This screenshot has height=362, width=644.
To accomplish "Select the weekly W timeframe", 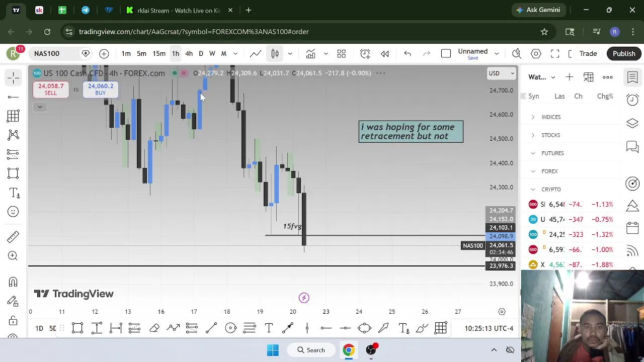I will coord(212,53).
